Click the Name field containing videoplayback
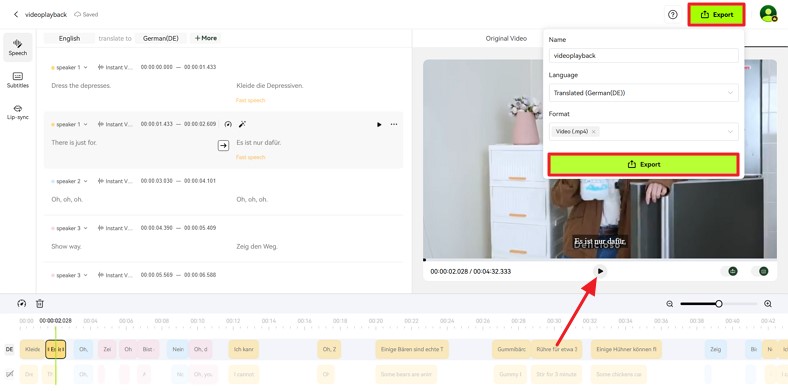The height and width of the screenshot is (391, 788). click(x=644, y=56)
